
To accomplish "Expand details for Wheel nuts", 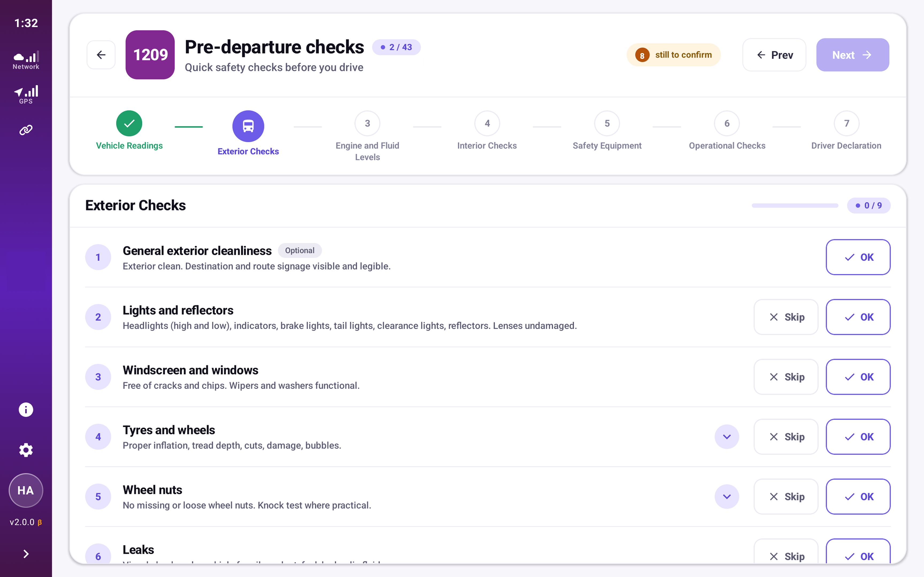I will coord(727,497).
